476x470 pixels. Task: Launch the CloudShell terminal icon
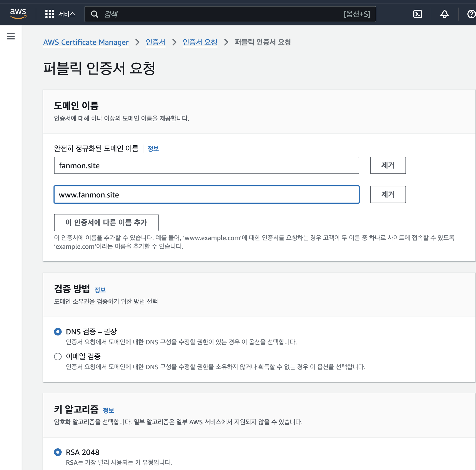[418, 14]
